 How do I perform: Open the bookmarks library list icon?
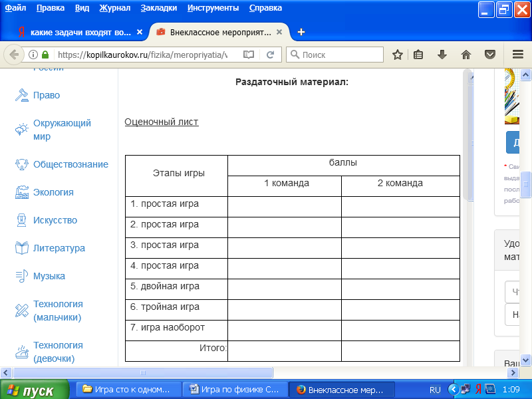(418, 55)
